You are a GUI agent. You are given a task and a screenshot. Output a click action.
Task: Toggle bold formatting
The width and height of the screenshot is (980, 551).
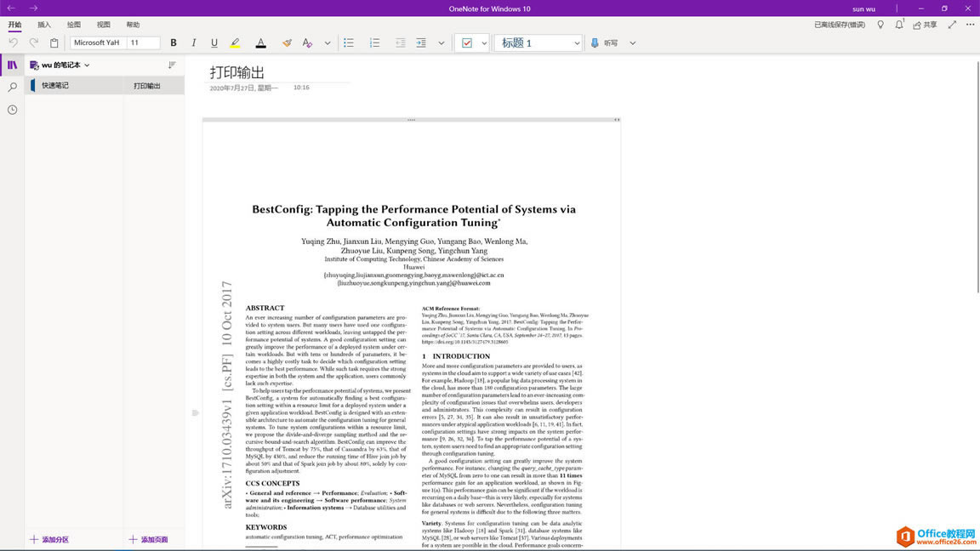click(173, 42)
